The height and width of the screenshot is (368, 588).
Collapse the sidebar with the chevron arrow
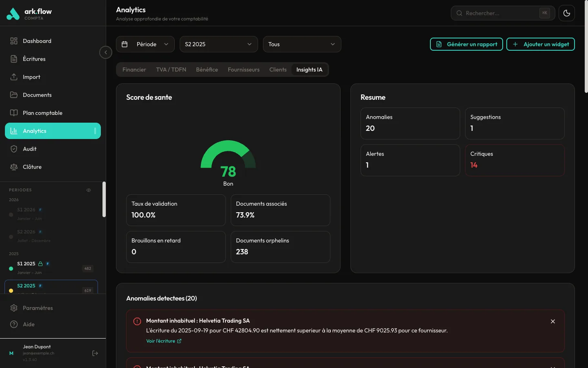(x=106, y=52)
